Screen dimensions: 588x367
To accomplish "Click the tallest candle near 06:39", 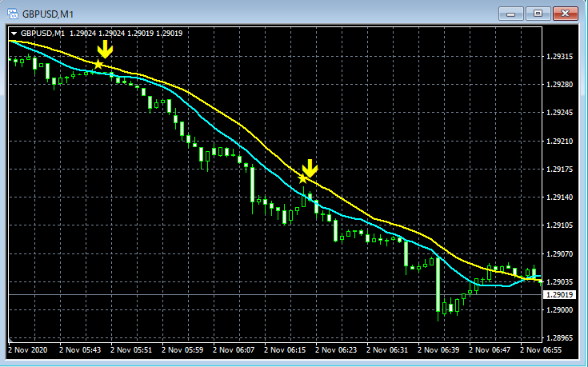I will tap(438, 287).
